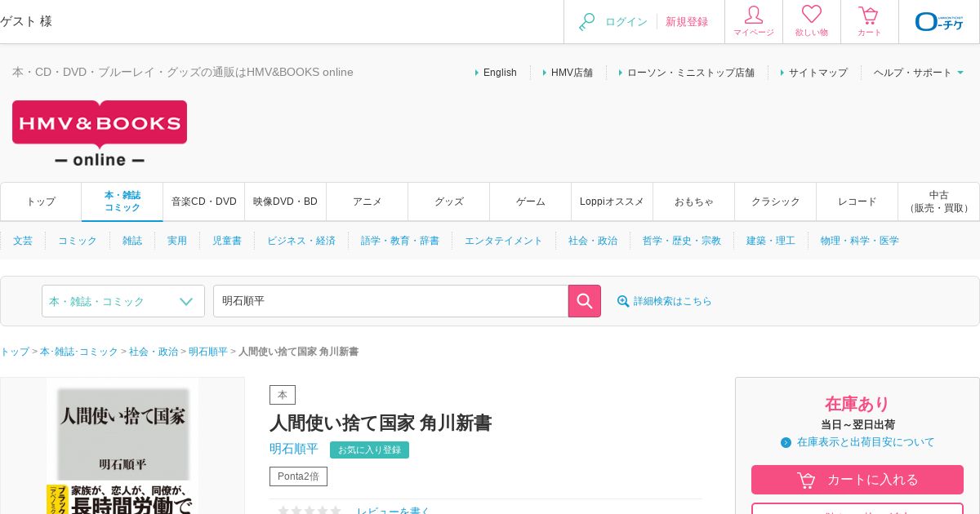Open the 語学・教育・辞書 subcategory
This screenshot has height=514, width=980.
400,241
